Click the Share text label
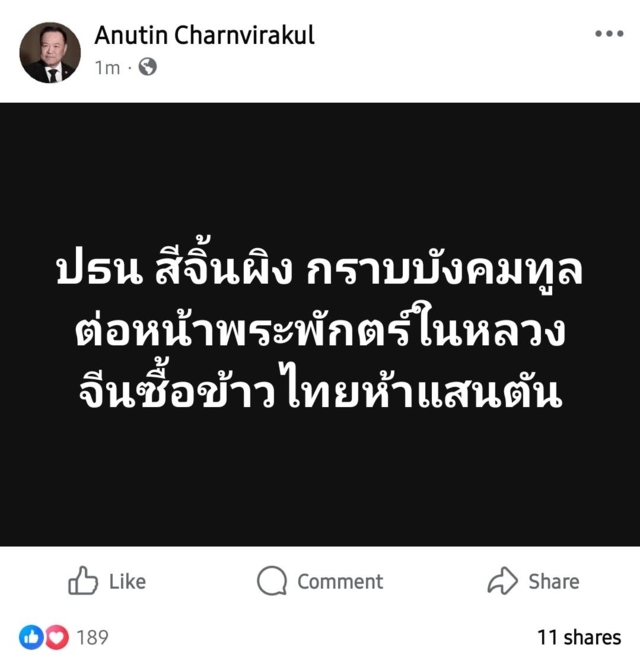The image size is (640, 667). (x=554, y=581)
